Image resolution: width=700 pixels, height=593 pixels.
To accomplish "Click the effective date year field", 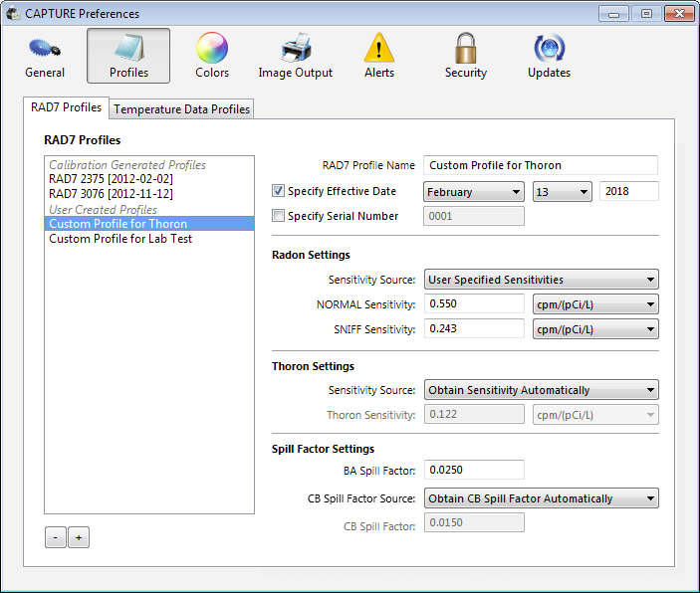I will click(x=629, y=191).
